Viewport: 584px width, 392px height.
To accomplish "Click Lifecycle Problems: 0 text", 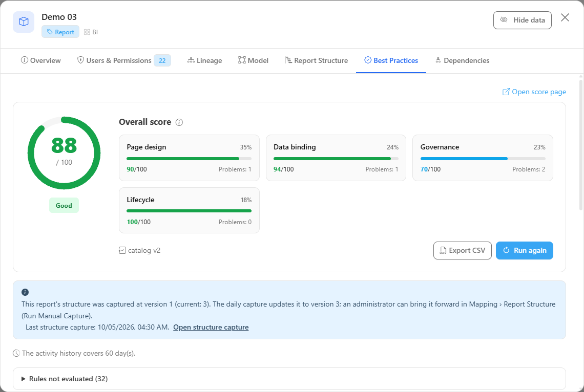I will [235, 222].
